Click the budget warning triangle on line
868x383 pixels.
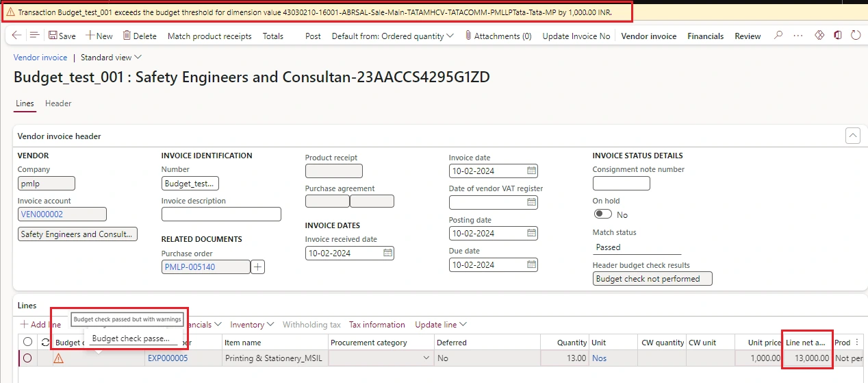[x=59, y=358]
